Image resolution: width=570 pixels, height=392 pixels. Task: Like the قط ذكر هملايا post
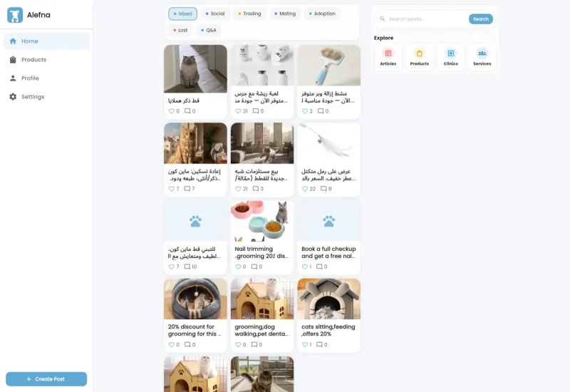[171, 111]
